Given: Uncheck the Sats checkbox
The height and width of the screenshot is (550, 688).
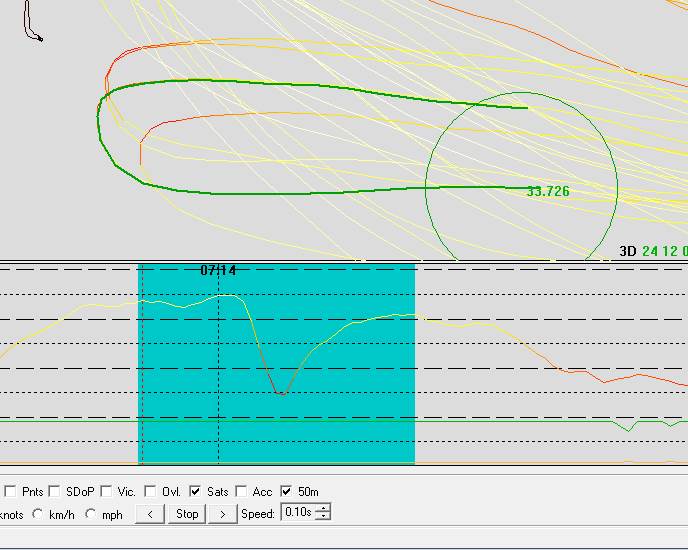Looking at the screenshot, I should pos(195,492).
